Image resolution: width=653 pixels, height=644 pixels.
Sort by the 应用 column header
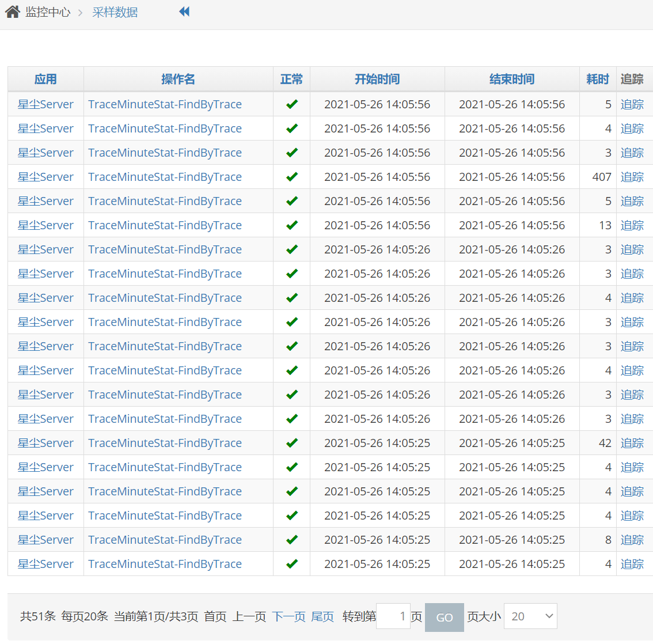(x=45, y=79)
